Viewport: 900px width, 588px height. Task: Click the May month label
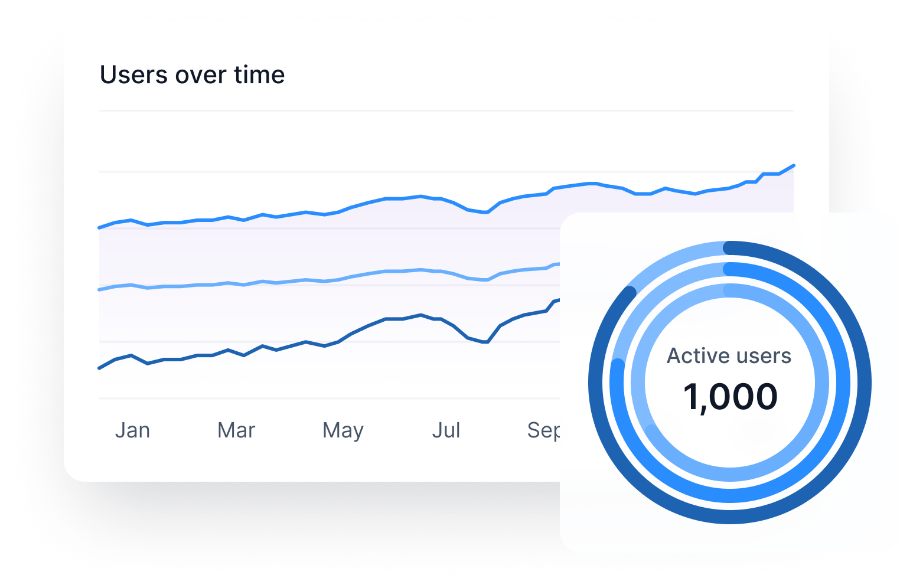coord(343,431)
